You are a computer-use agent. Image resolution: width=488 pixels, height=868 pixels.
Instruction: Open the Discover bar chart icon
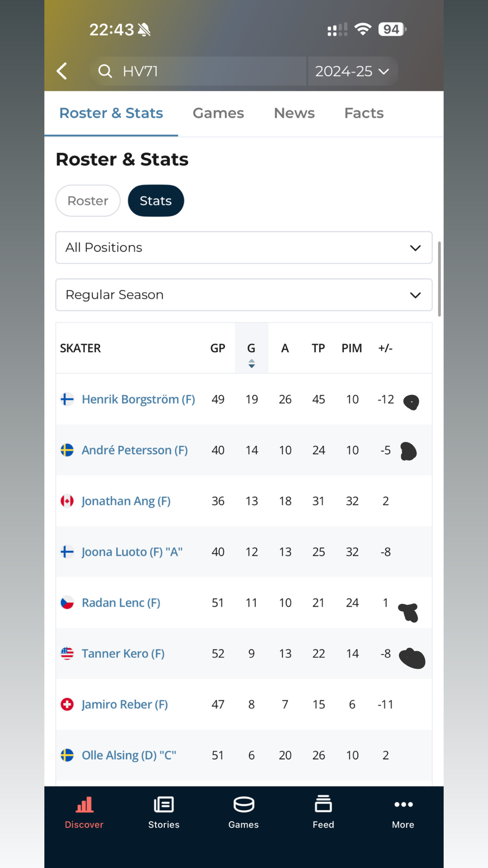pyautogui.click(x=84, y=804)
